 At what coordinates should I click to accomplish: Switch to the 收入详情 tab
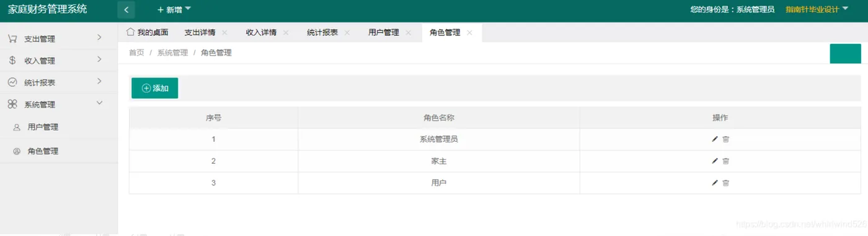click(261, 32)
